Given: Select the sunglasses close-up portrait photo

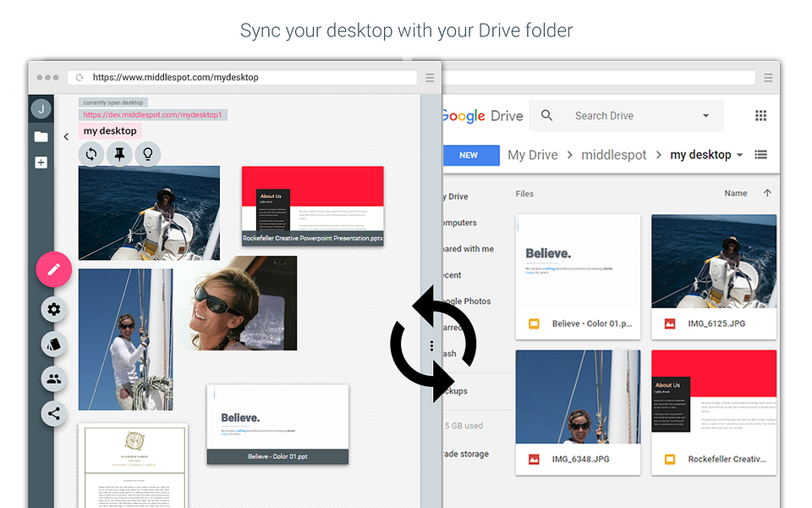Looking at the screenshot, I should pyautogui.click(x=236, y=303).
